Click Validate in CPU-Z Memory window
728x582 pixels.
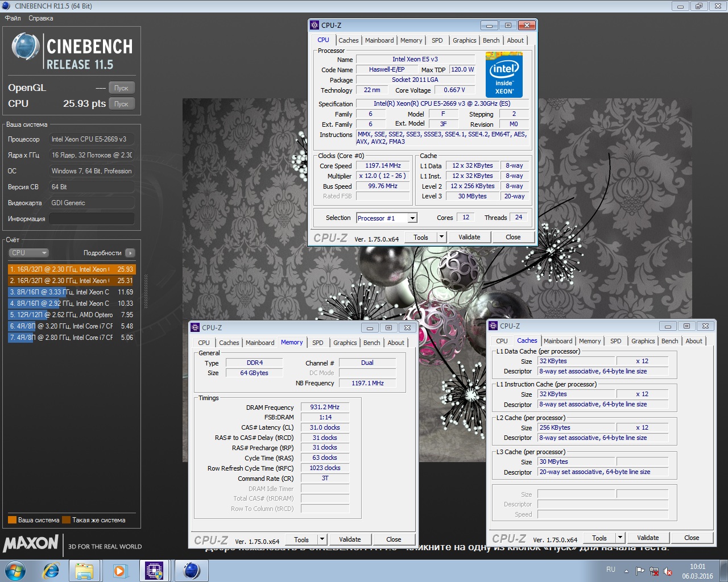pos(350,540)
